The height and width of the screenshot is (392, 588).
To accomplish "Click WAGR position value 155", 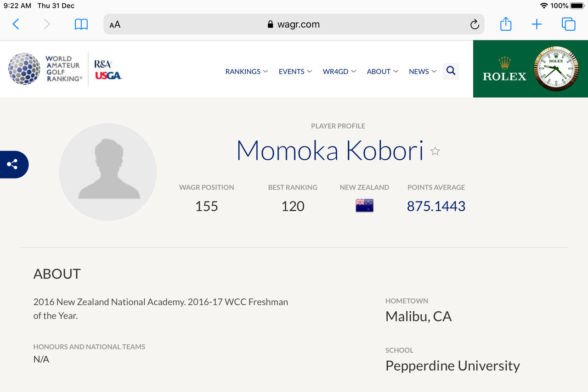I will [206, 206].
